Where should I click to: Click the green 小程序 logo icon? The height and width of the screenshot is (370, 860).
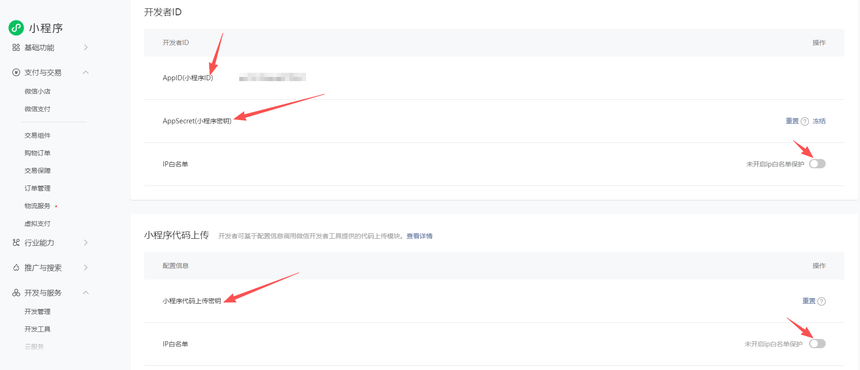click(16, 28)
